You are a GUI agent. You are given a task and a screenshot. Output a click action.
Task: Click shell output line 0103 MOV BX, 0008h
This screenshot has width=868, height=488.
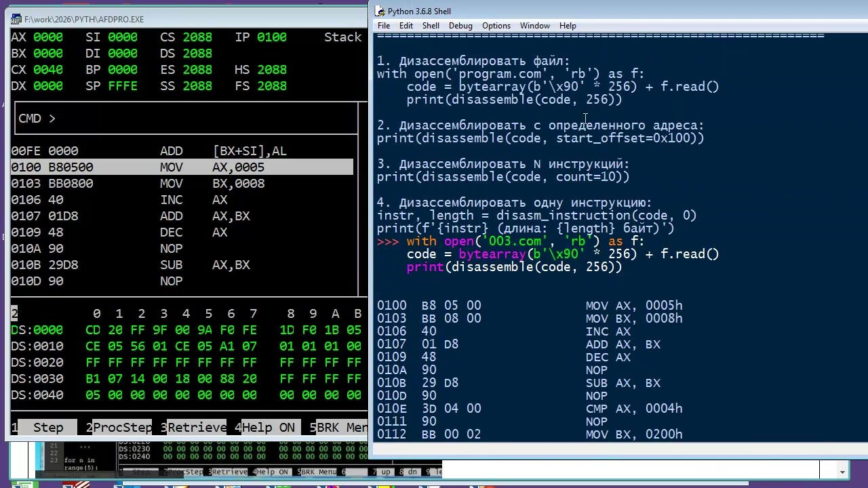(x=530, y=319)
